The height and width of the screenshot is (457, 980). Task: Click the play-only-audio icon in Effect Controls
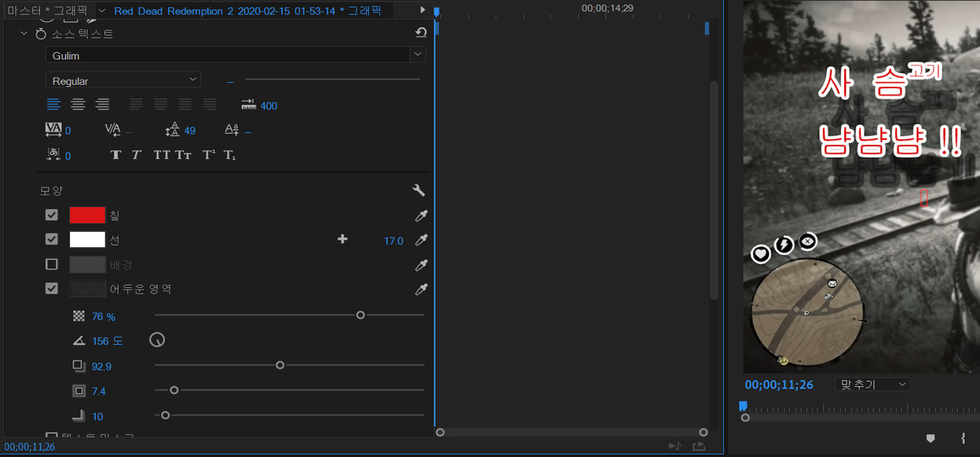click(675, 446)
